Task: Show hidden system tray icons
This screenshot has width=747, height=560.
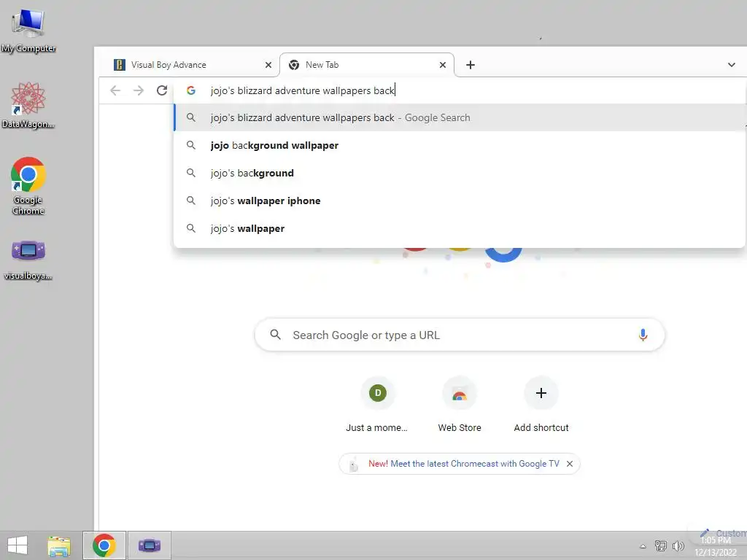Action: click(643, 546)
